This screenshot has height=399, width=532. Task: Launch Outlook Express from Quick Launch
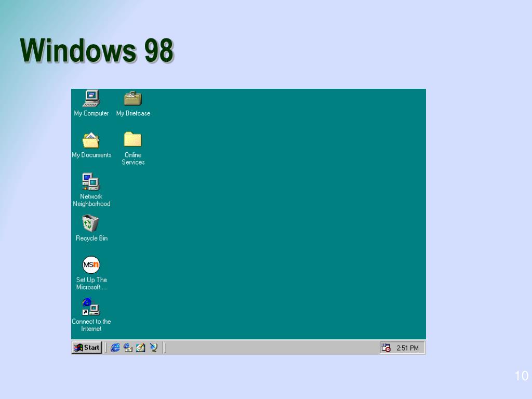point(128,348)
